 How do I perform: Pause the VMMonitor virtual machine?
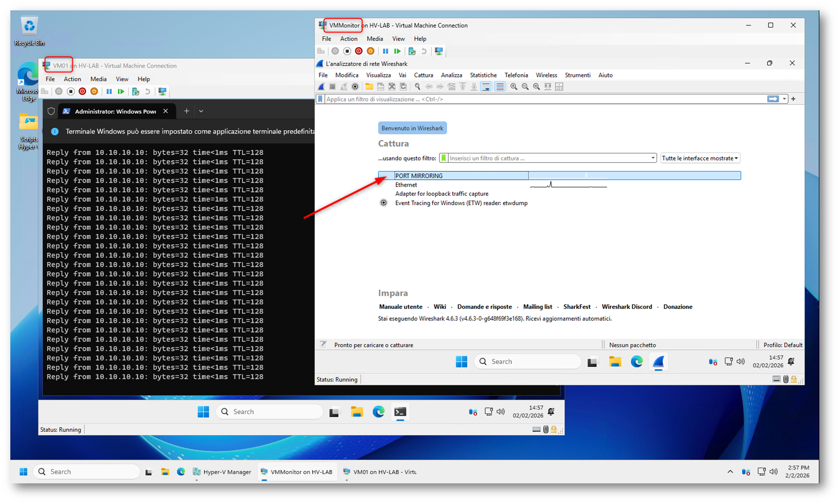coord(385,51)
